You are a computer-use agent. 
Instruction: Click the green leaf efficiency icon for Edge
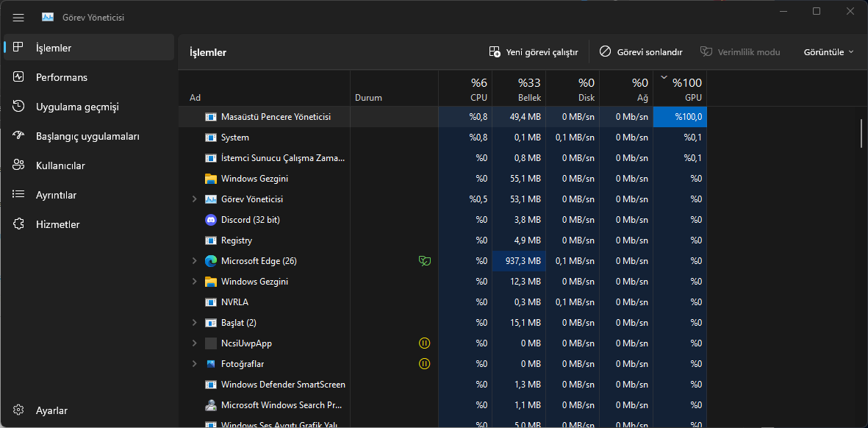point(424,261)
